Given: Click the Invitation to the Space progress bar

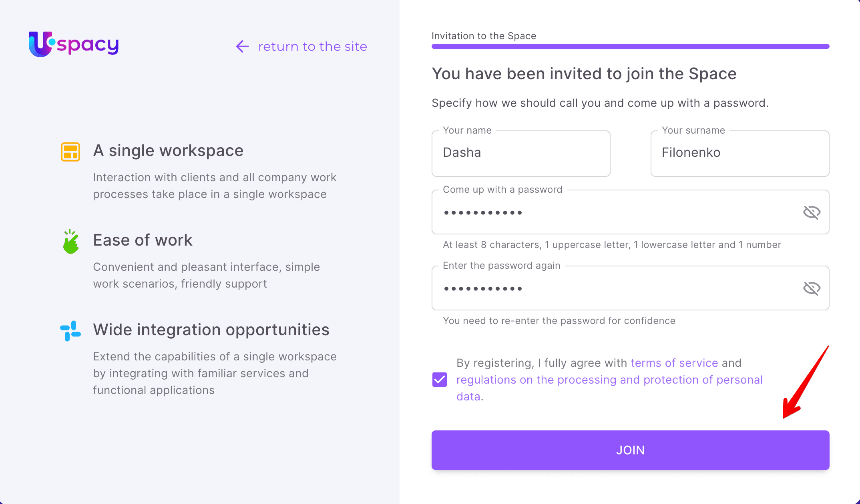Looking at the screenshot, I should tap(630, 46).
